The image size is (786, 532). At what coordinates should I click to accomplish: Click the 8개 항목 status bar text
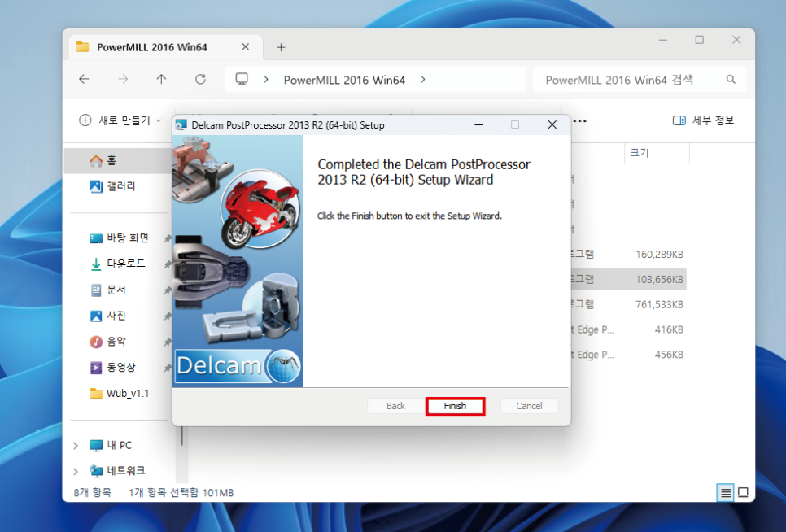92,493
